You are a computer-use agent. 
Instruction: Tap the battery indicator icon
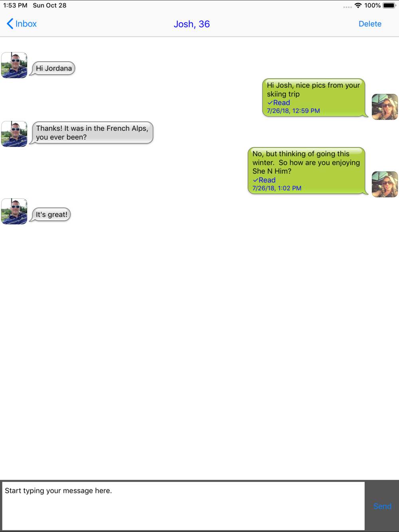389,6
